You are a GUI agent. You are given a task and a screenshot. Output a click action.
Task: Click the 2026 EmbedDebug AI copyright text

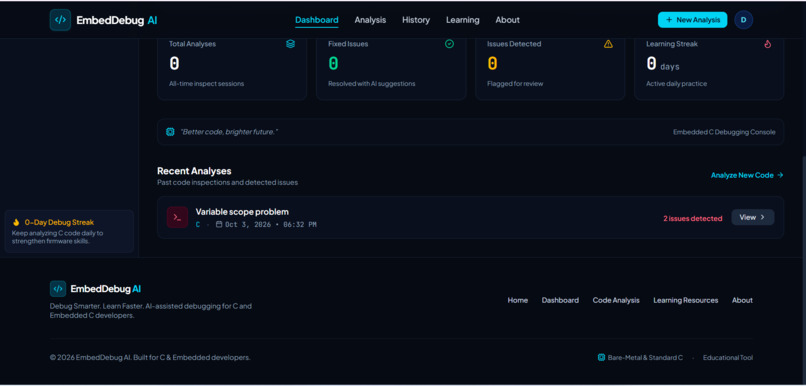coord(150,358)
